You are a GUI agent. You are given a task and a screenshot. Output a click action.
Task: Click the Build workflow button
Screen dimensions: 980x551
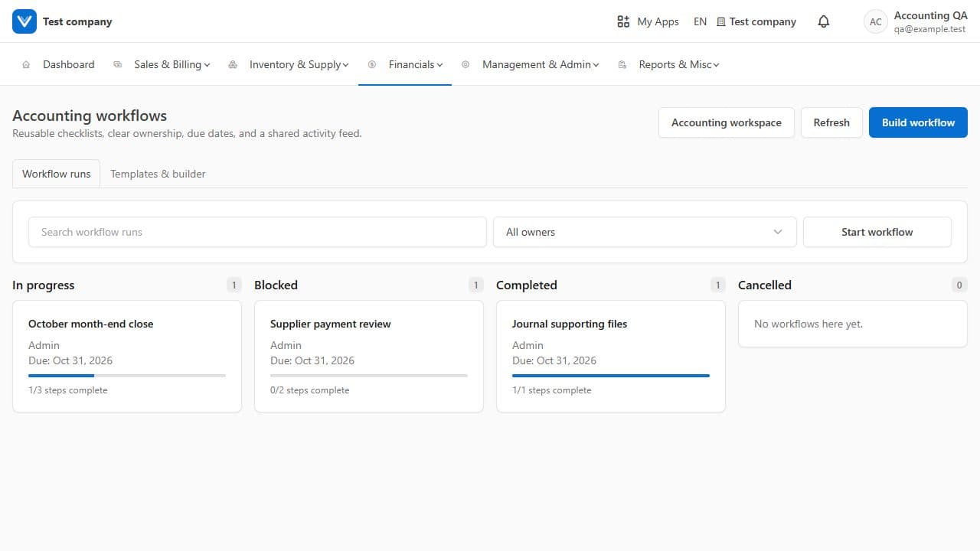(x=918, y=122)
